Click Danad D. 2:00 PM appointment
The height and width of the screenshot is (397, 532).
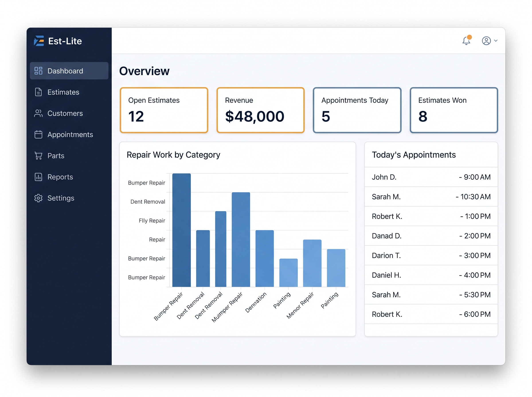click(431, 236)
